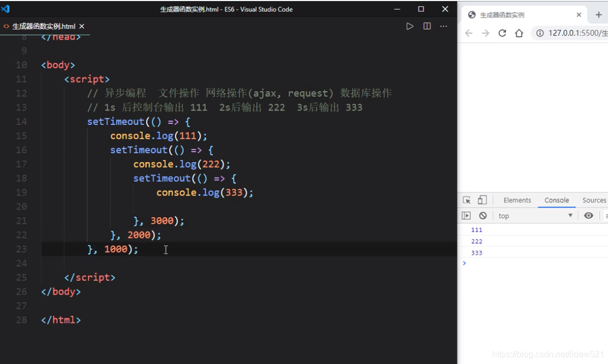The height and width of the screenshot is (364, 608).
Task: Click the 111 console output line
Action: coord(533,230)
